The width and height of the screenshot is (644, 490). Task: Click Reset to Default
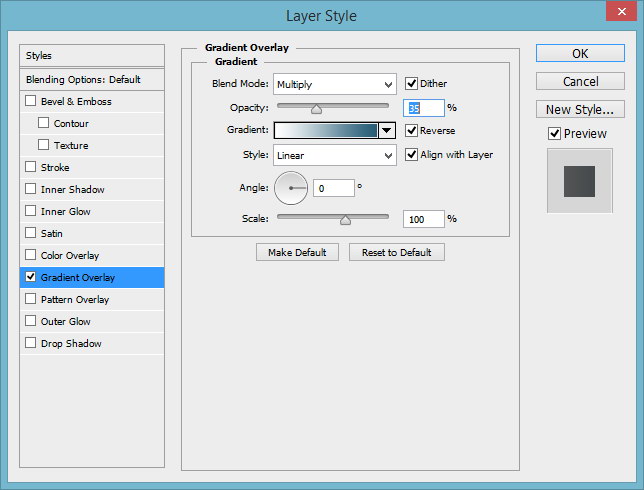coord(397,252)
